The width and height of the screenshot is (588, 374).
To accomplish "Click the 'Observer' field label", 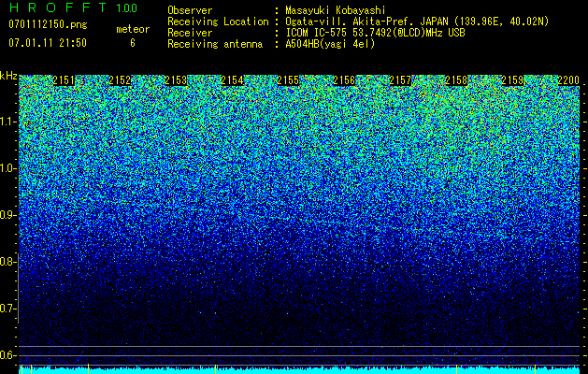I will point(190,10).
